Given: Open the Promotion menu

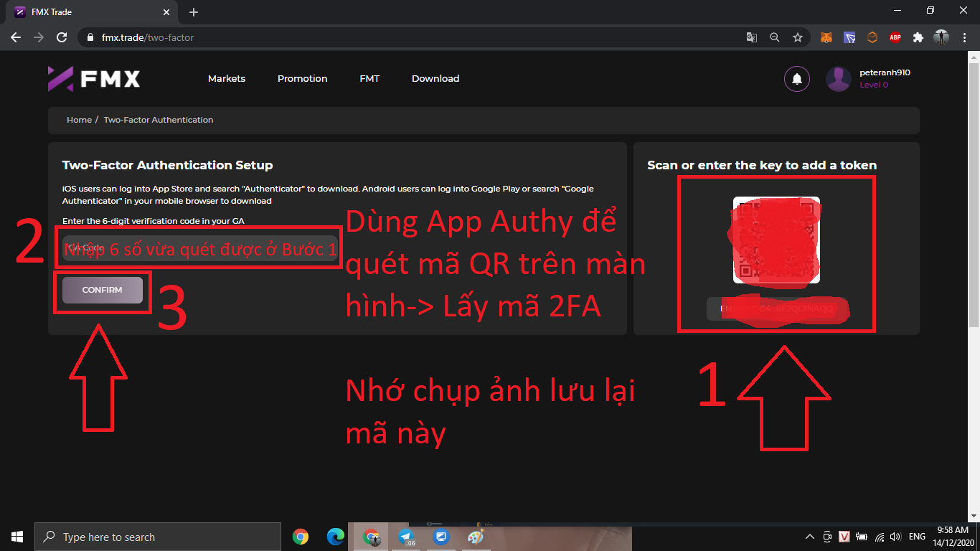Looking at the screenshot, I should click(x=302, y=79).
